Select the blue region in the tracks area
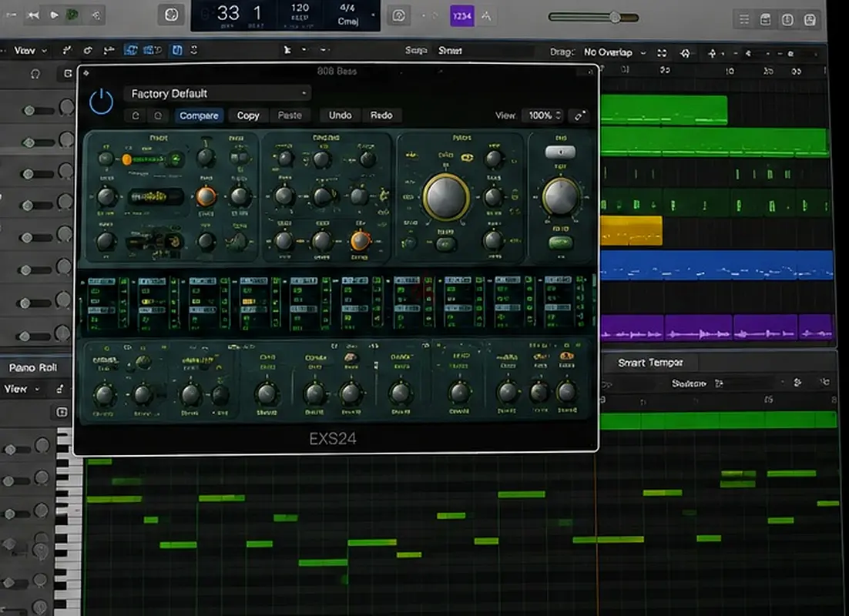 pyautogui.click(x=716, y=265)
